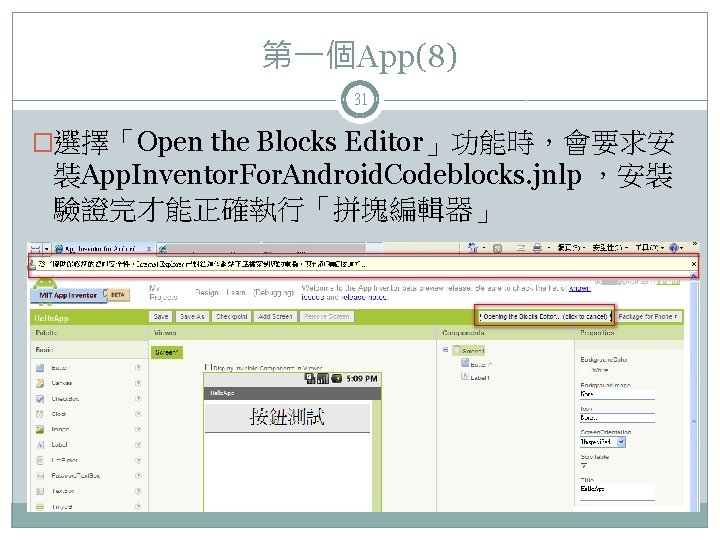Collapse the Screen1 components tree node
Image resolution: width=720 pixels, height=540 pixels.
[445, 350]
